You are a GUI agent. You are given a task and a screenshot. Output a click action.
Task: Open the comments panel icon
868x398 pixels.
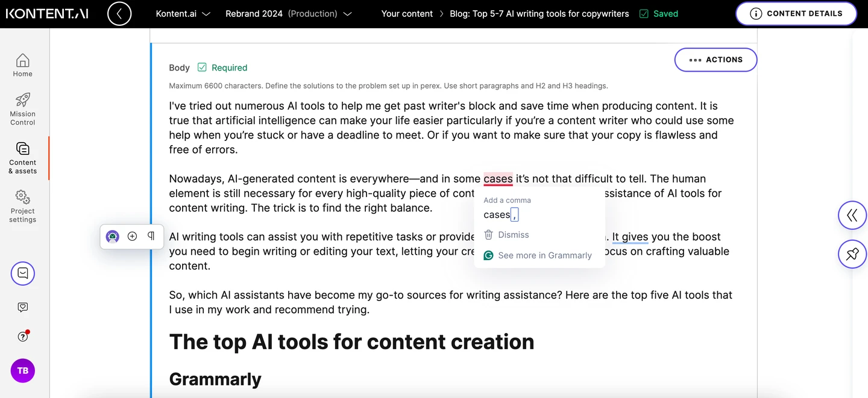[x=22, y=273]
